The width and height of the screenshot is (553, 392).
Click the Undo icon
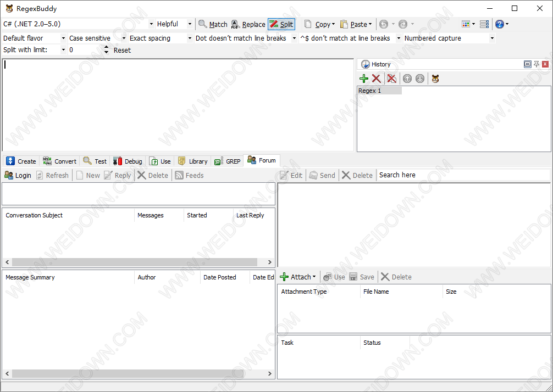[x=384, y=24]
